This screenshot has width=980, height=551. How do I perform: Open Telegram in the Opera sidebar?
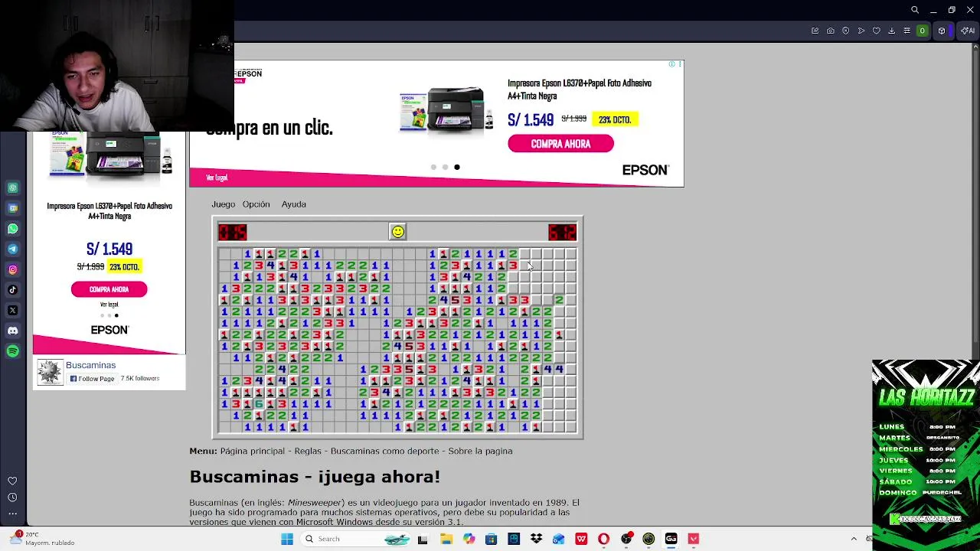click(x=13, y=249)
